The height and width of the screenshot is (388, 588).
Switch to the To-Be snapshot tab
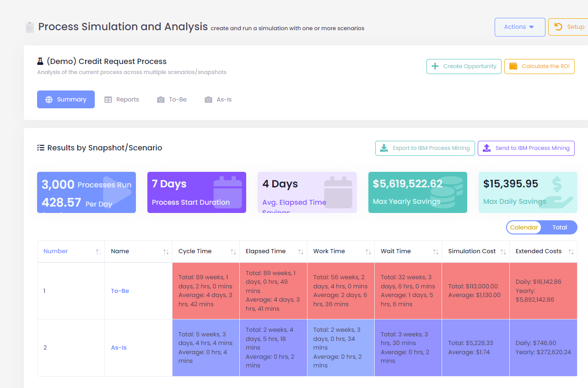click(x=172, y=99)
